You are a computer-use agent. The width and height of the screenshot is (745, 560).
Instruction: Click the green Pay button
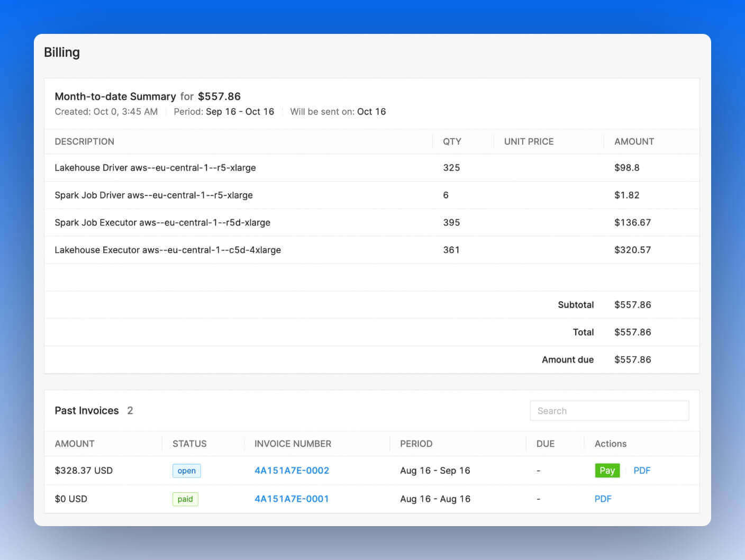pos(607,471)
